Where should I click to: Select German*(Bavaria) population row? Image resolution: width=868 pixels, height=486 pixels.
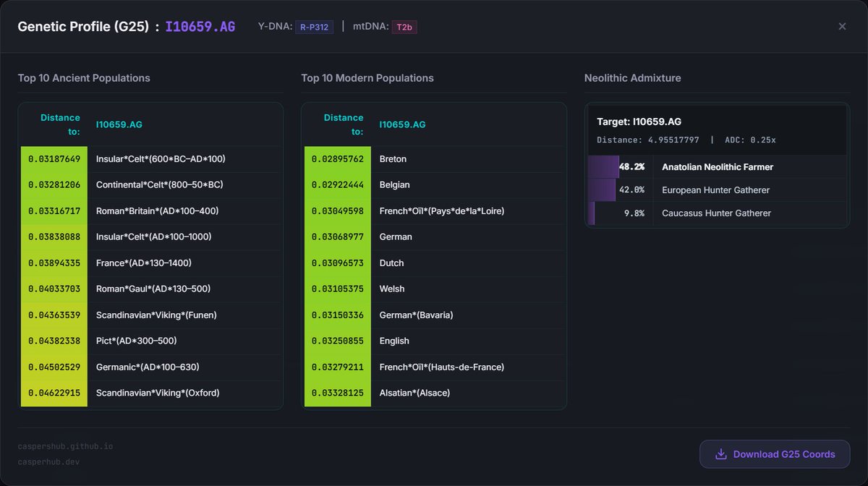pyautogui.click(x=434, y=315)
